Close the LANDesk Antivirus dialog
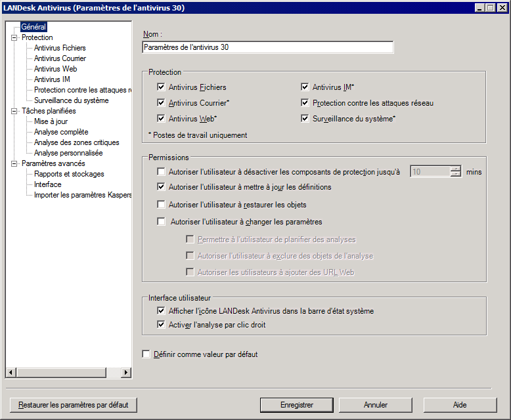The height and width of the screenshot is (420, 511). pos(502,8)
